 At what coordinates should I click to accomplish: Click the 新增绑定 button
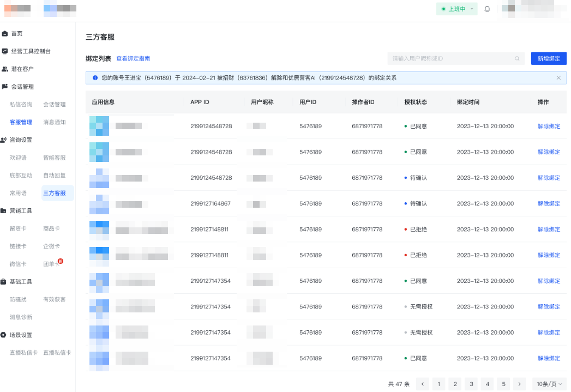pyautogui.click(x=549, y=58)
